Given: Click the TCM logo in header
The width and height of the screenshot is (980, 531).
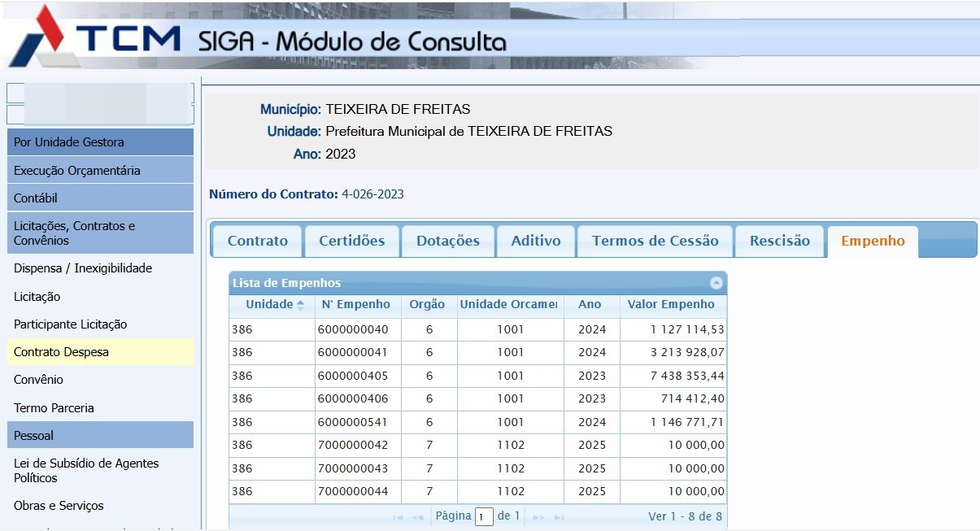Looking at the screenshot, I should (95, 37).
